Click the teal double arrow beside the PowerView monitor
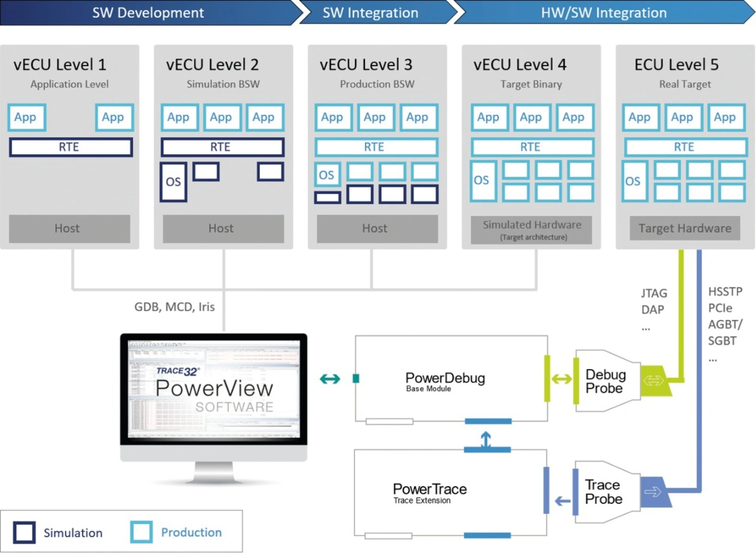The image size is (756, 553). (x=329, y=379)
